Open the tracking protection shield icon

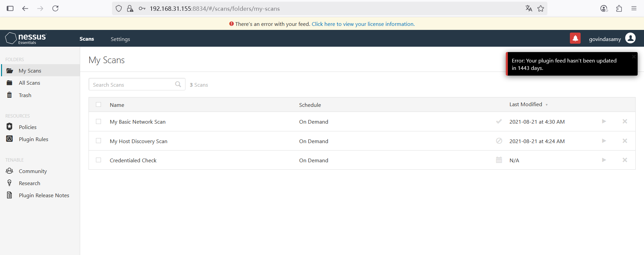click(x=119, y=8)
